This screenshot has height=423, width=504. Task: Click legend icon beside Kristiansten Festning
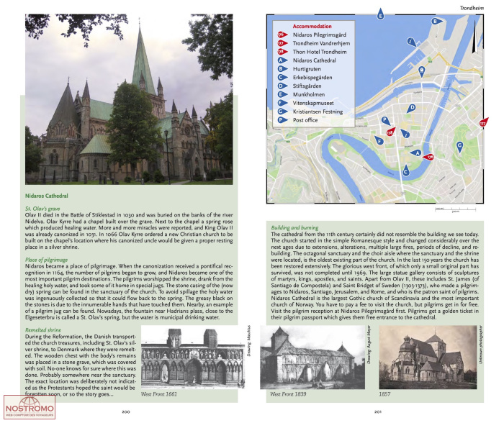282,112
